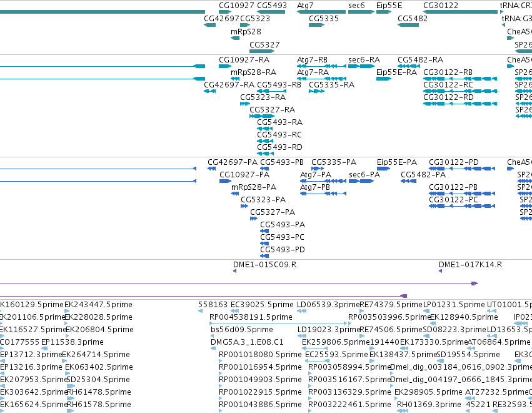Image resolution: width=532 pixels, height=414 pixels.
Task: Open the sec6-PA CDS feature
Action: click(361, 181)
